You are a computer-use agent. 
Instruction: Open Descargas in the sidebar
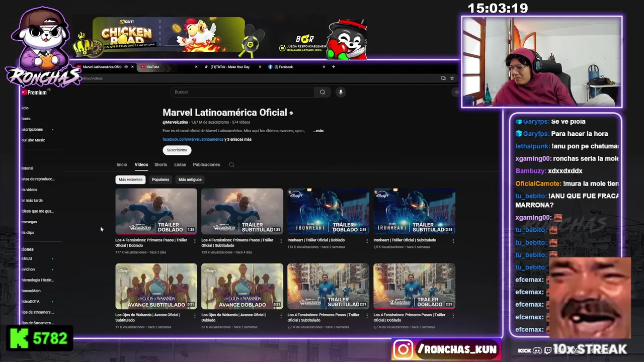tap(29, 222)
